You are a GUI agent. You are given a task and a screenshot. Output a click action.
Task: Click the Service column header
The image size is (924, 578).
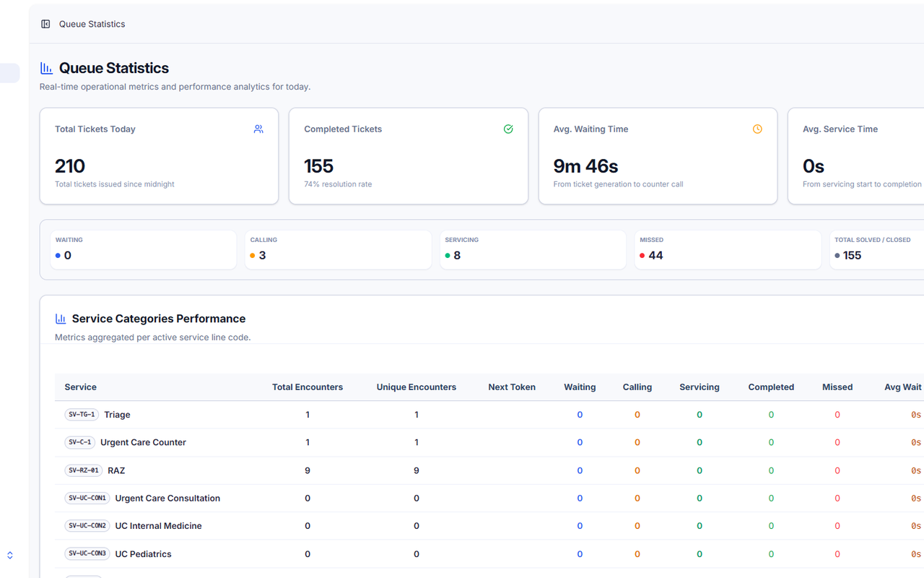tap(80, 387)
